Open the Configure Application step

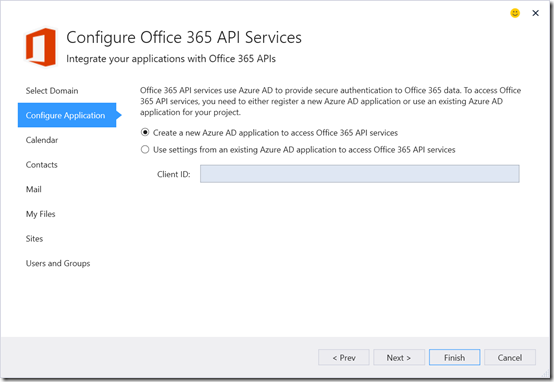[x=67, y=115]
